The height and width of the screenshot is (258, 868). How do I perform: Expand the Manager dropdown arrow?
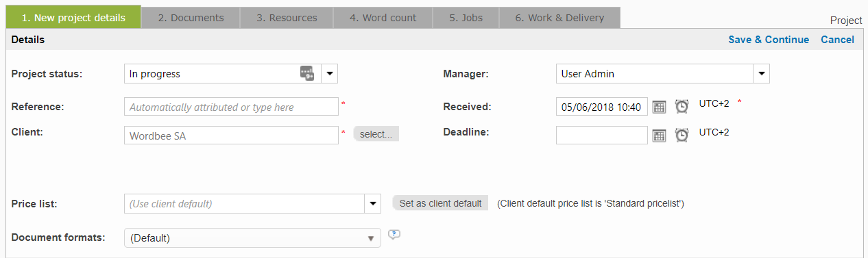tap(761, 73)
